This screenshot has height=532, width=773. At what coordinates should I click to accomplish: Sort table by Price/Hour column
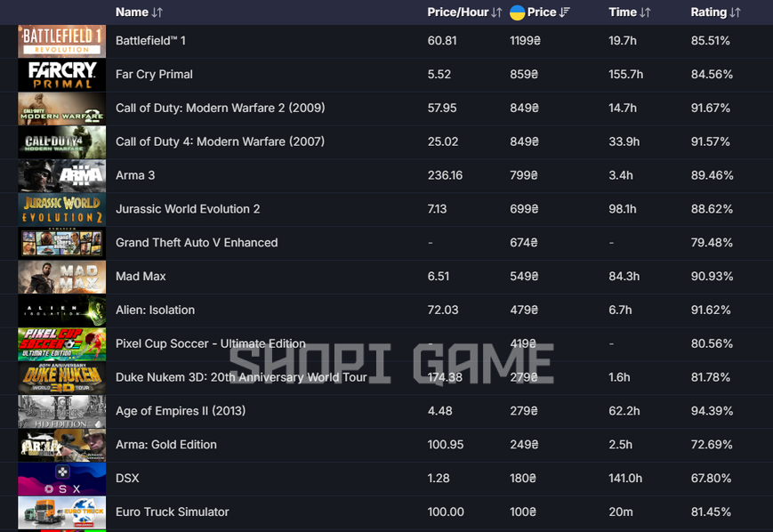[x=496, y=12]
